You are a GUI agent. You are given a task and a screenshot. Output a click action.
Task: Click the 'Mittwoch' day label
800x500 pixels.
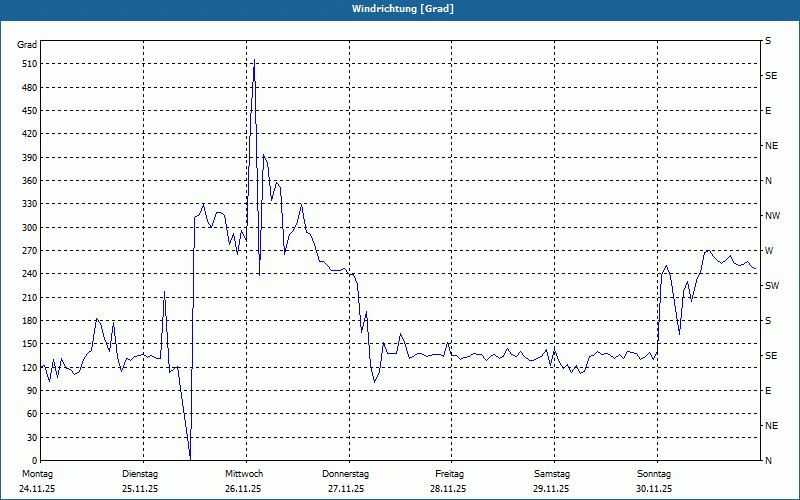pyautogui.click(x=243, y=473)
